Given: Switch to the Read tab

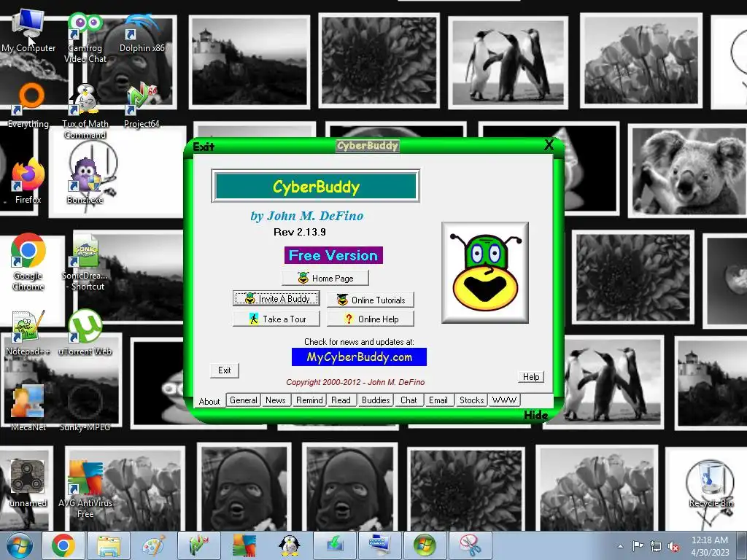Looking at the screenshot, I should pyautogui.click(x=341, y=400).
